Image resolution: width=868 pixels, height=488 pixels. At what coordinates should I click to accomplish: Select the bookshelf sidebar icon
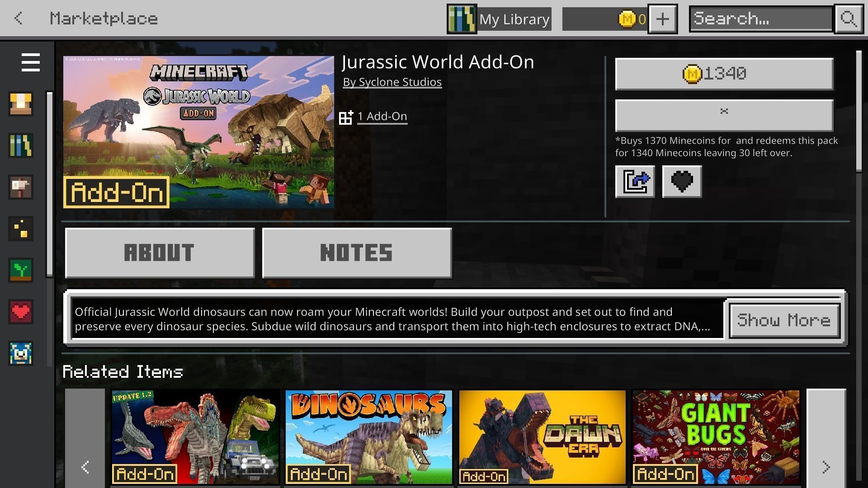(21, 145)
